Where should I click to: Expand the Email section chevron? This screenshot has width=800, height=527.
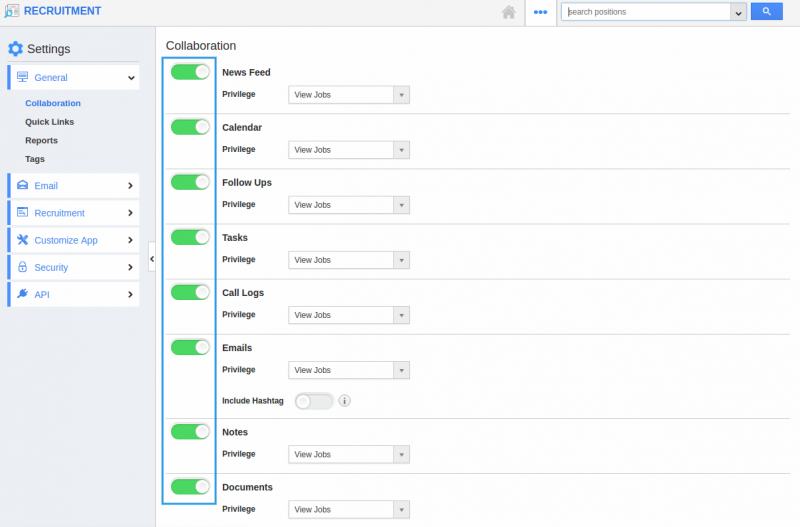(x=130, y=186)
